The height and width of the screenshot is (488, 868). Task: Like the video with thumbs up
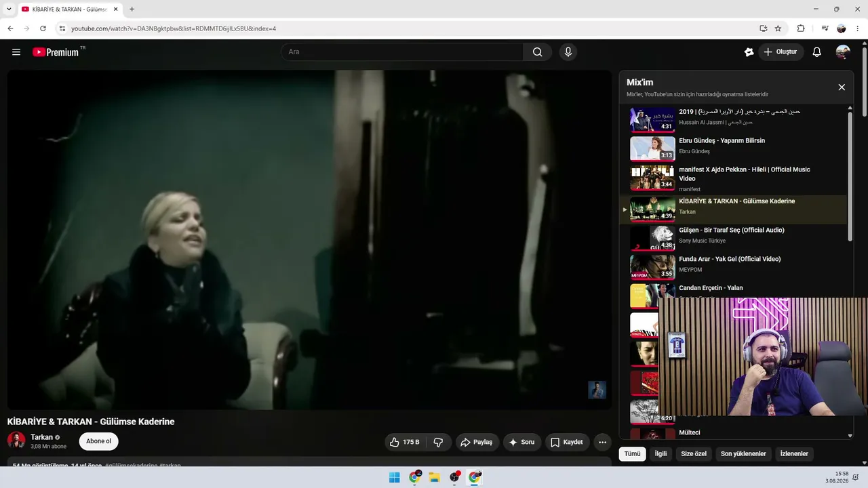coord(405,442)
